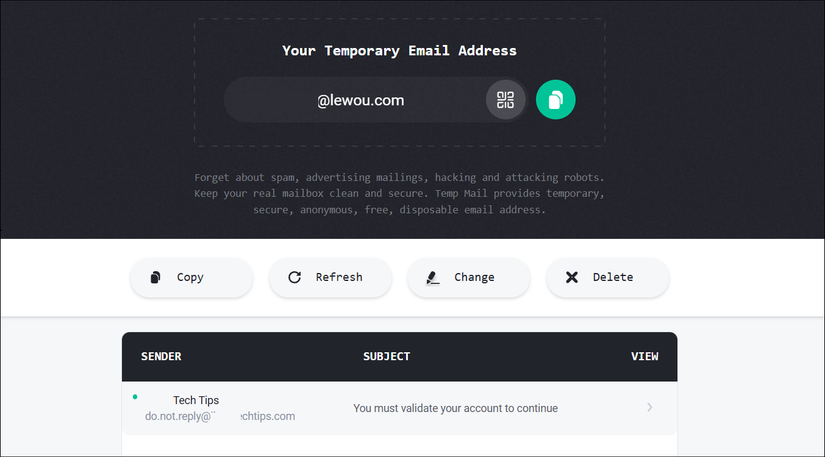Click the "Your Temporary Email Address" heading

tap(399, 50)
